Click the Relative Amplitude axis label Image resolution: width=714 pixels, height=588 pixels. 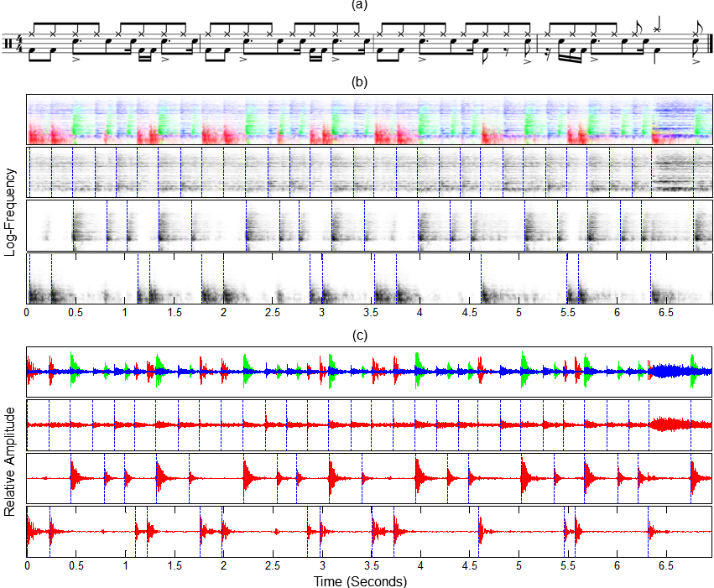pos(10,461)
